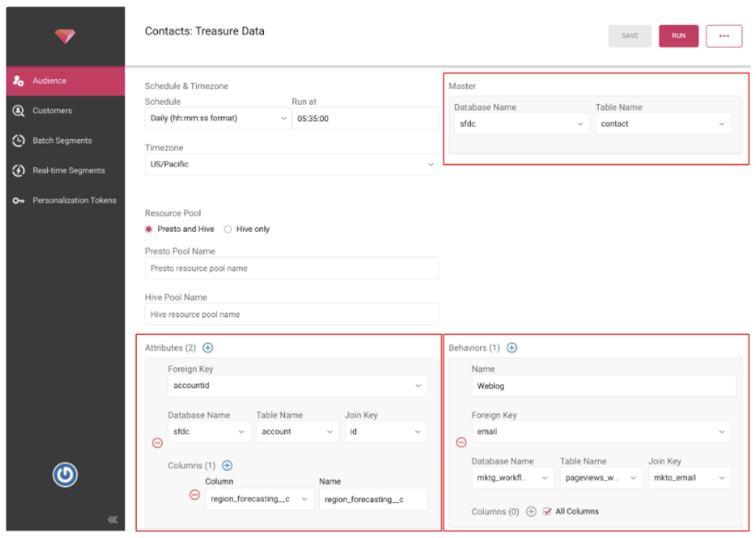Image resolution: width=756 pixels, height=538 pixels.
Task: Add a new attribute with plus icon
Action: click(x=207, y=348)
